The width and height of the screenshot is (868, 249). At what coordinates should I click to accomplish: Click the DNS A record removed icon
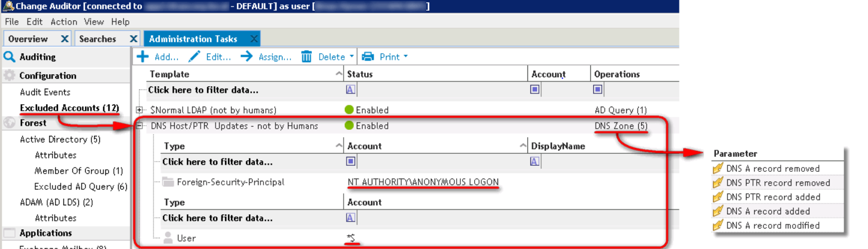coord(718,169)
